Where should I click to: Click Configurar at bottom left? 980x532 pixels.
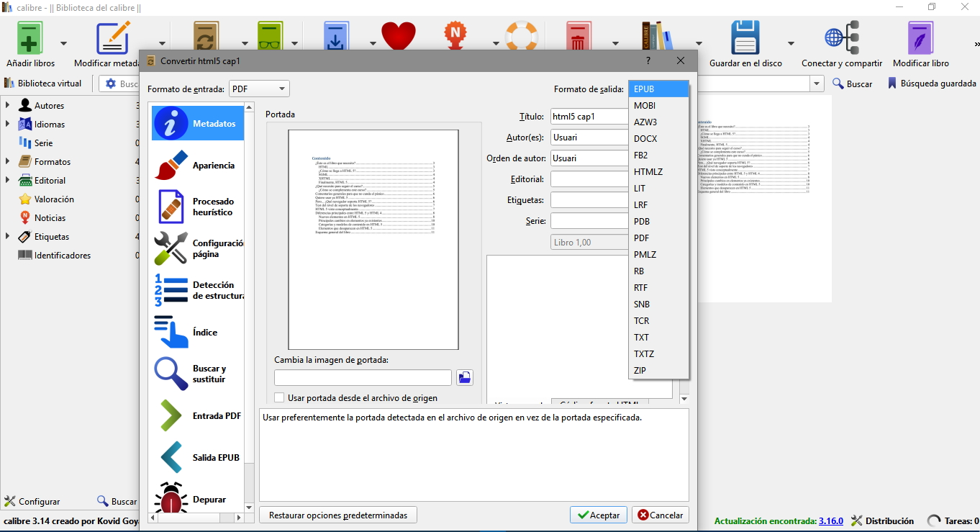click(32, 502)
